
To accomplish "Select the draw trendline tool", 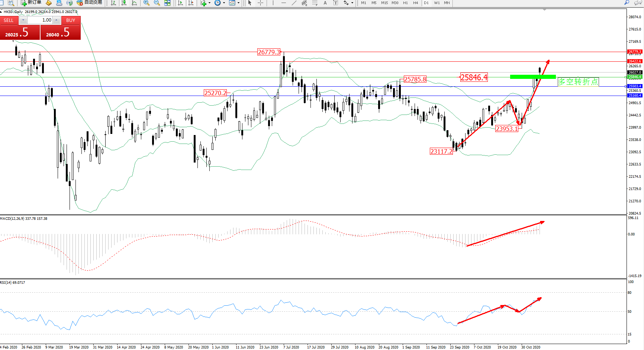I will 294,3.
